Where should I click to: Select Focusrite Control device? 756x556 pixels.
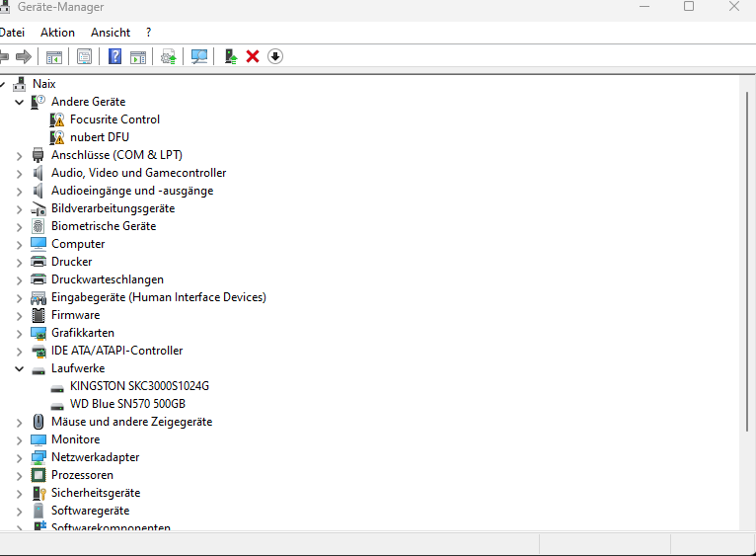[114, 119]
